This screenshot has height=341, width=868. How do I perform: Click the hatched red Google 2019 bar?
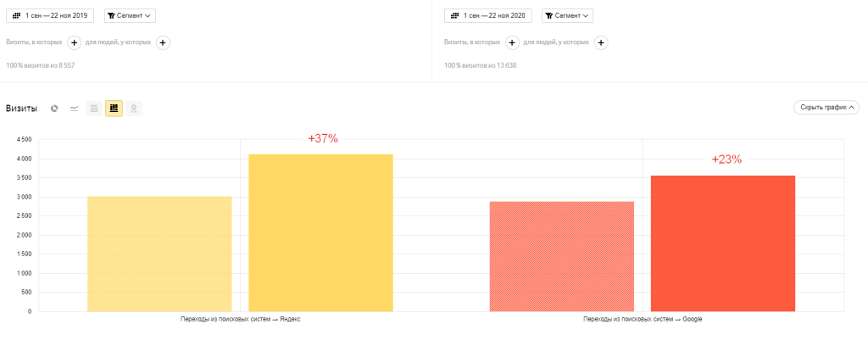(x=562, y=256)
